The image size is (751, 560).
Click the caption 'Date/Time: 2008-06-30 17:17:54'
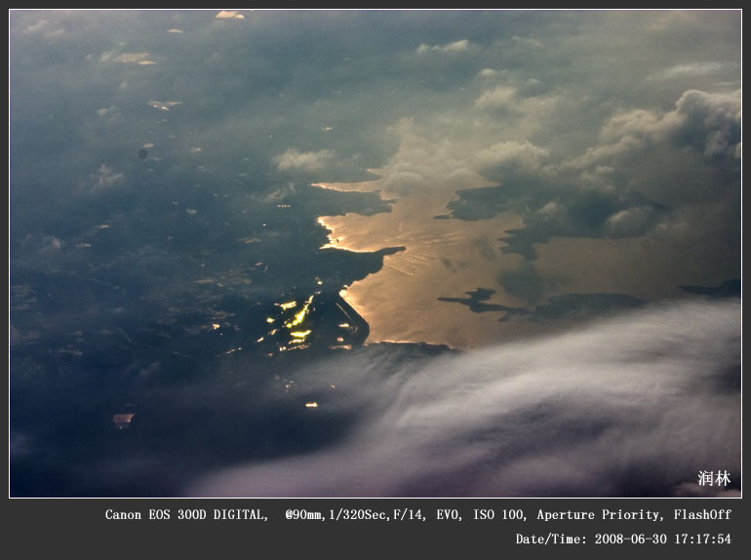[623, 539]
